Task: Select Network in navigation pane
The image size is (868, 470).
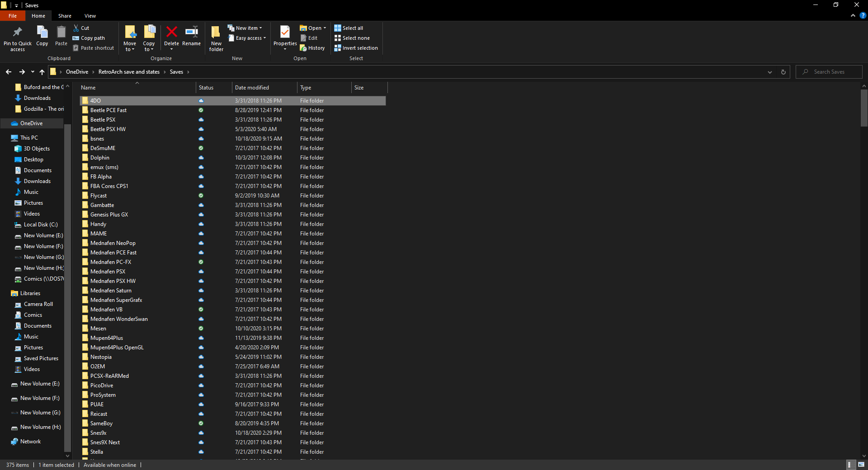Action: (x=31, y=442)
